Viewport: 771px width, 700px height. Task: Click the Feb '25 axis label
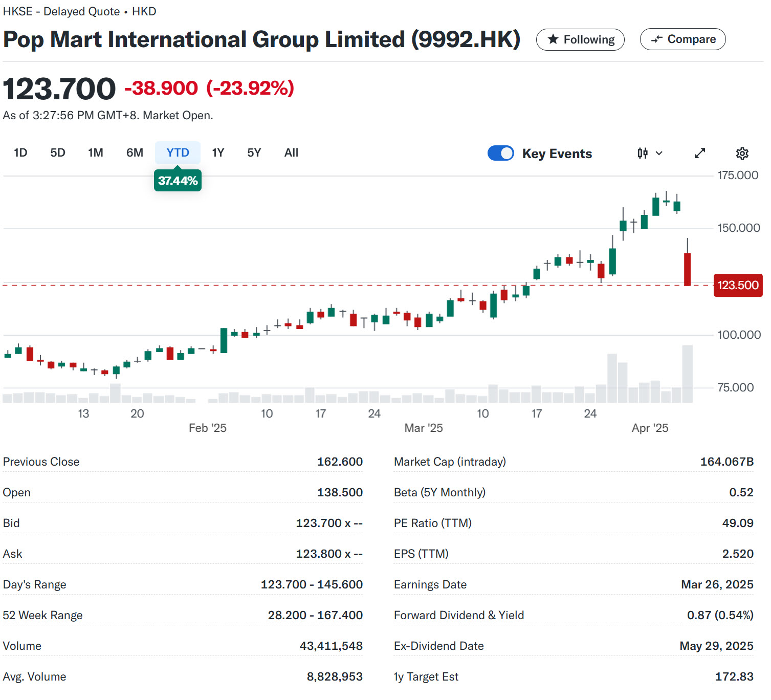[x=207, y=428]
